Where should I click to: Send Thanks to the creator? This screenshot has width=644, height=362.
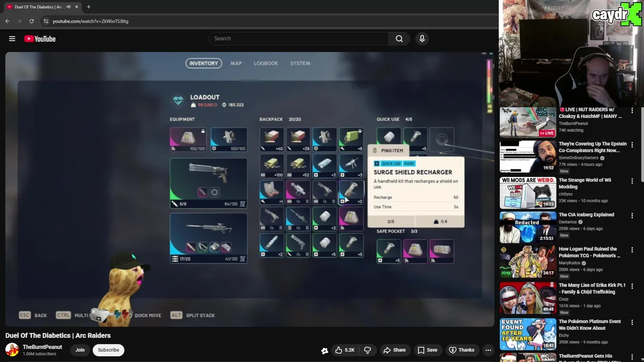coord(461,350)
